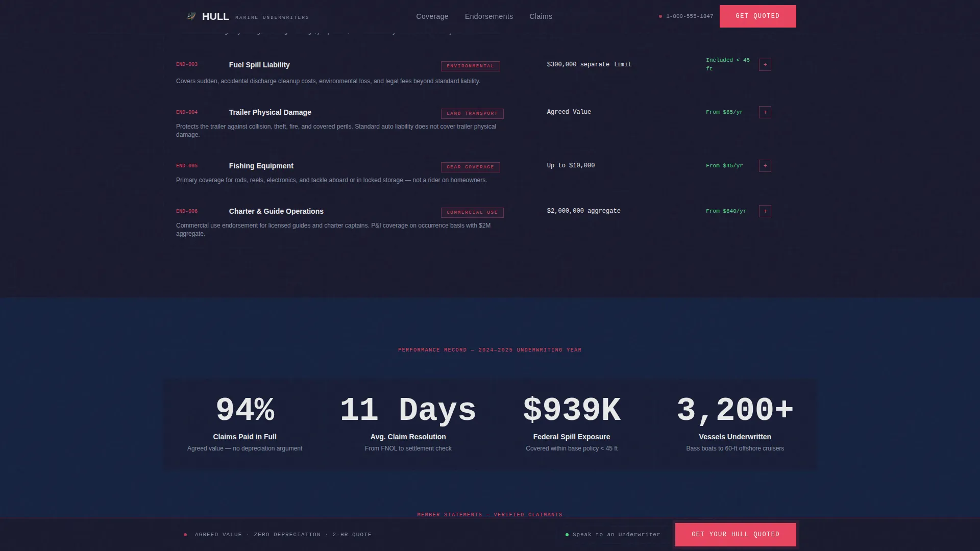Click the Fuel Spill Liability title

[259, 65]
